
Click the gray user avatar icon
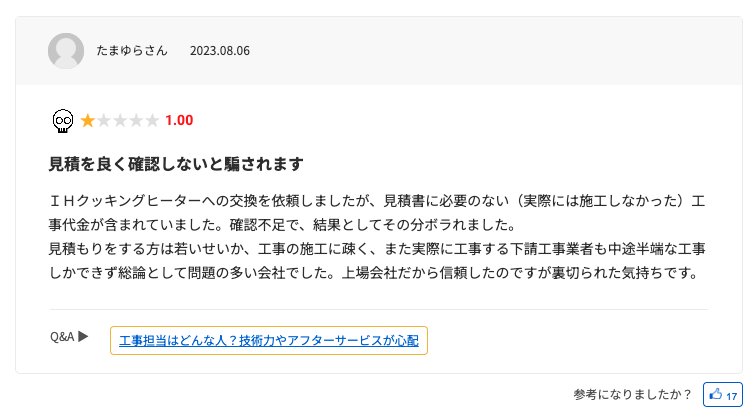[x=66, y=51]
